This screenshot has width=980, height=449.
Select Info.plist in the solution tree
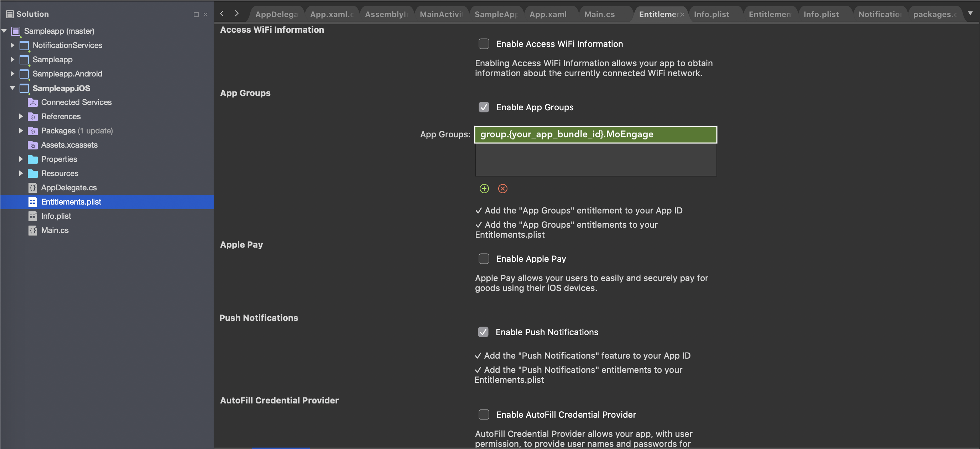coord(107,216)
